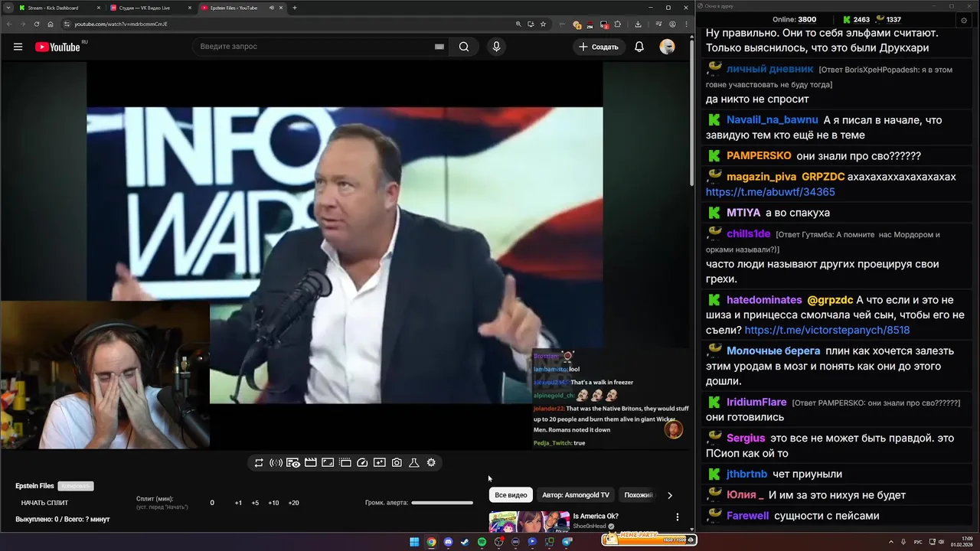Add +1 minute to the split
The width and height of the screenshot is (980, 551).
point(238,503)
